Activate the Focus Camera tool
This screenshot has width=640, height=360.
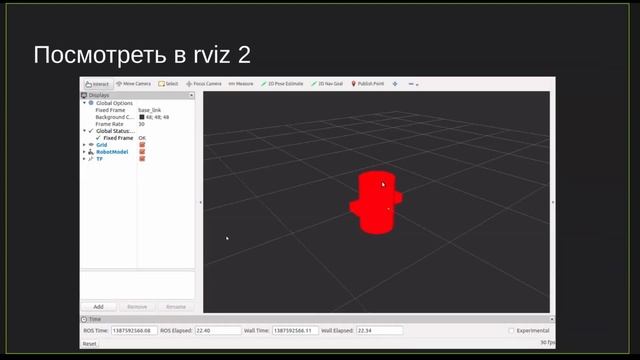click(204, 84)
